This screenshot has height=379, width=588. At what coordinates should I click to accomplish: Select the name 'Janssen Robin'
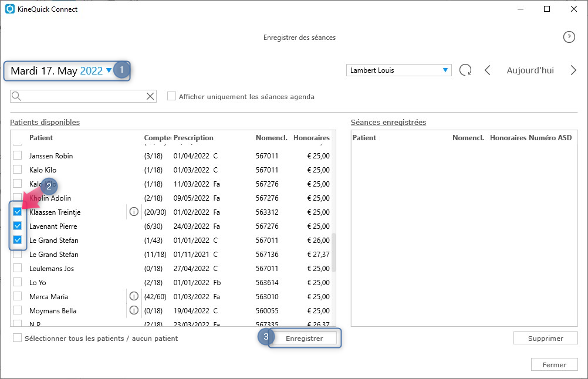pos(51,155)
